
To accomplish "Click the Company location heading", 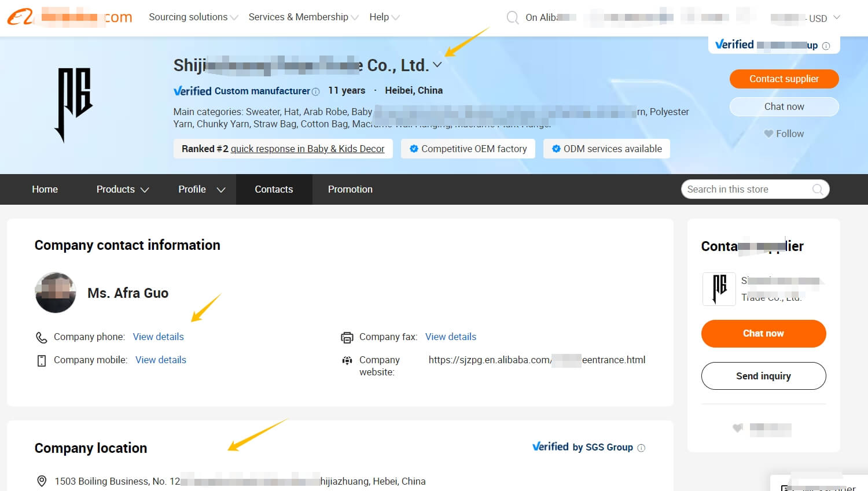I will pos(91,448).
